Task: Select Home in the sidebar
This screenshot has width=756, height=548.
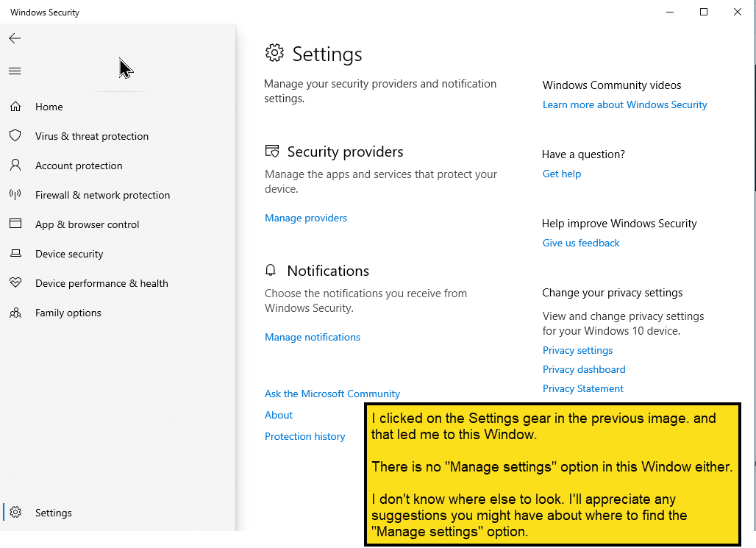Action: point(49,107)
